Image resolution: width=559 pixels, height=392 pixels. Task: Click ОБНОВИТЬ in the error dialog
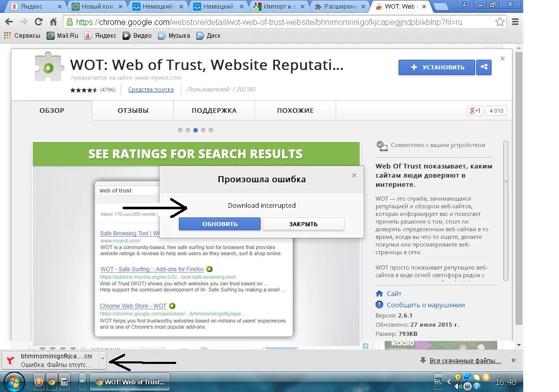click(220, 224)
